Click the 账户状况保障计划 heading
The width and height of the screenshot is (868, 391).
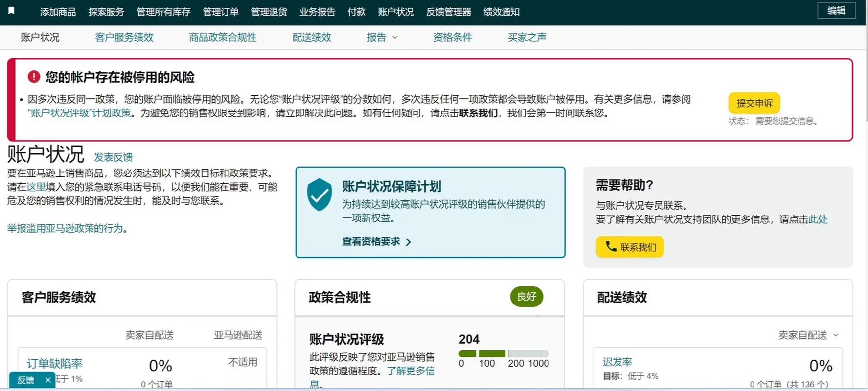(391, 186)
